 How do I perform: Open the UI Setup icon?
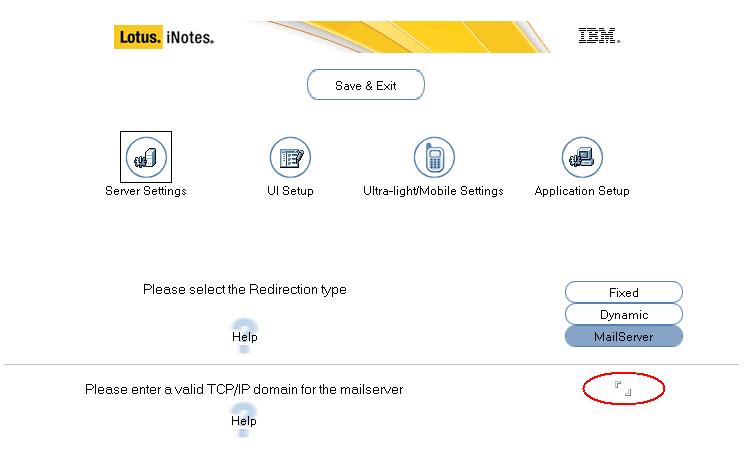coord(290,157)
